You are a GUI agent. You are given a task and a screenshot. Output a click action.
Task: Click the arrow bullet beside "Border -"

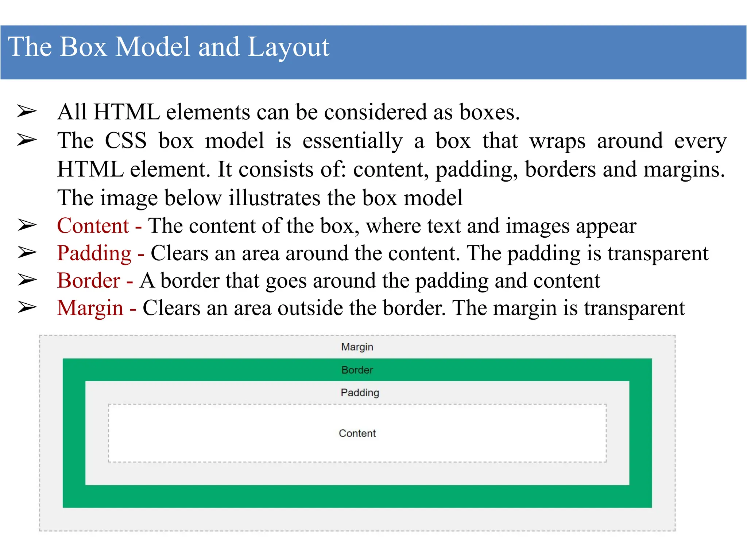pyautogui.click(x=27, y=280)
